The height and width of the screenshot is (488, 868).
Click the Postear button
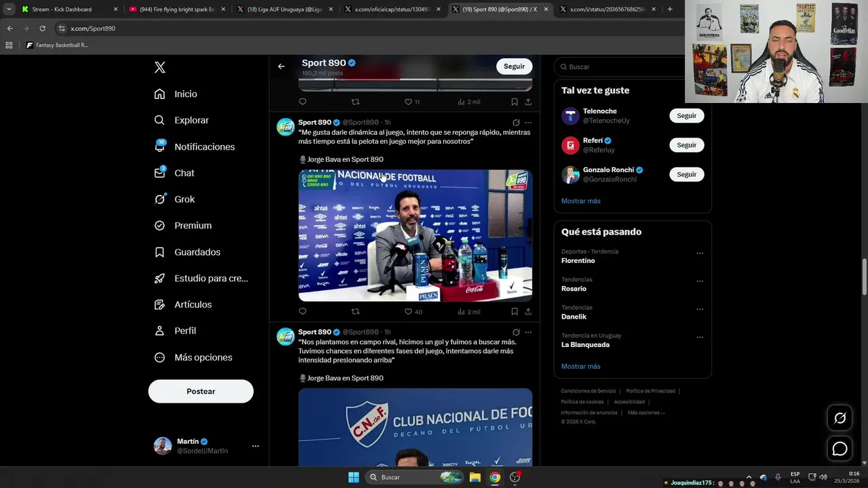click(201, 391)
